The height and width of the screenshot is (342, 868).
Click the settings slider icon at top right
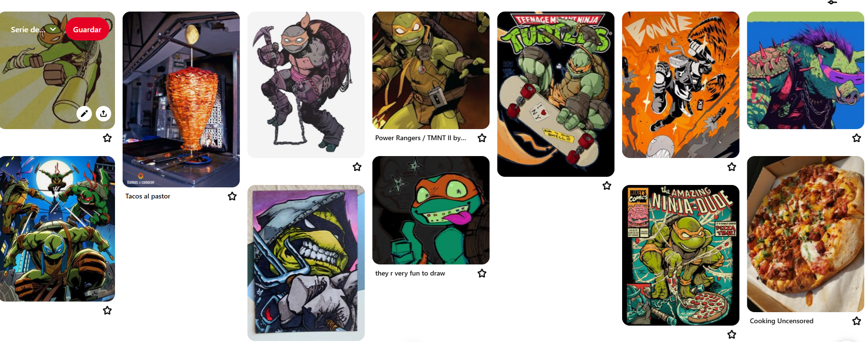pyautogui.click(x=832, y=2)
